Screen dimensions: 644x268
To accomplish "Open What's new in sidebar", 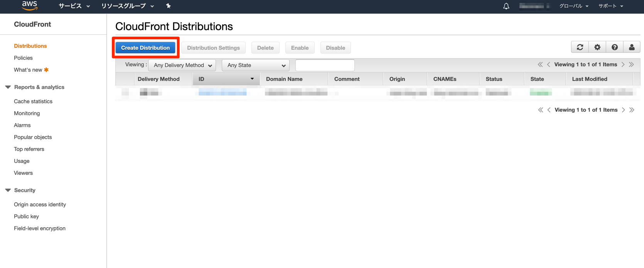I will [x=28, y=70].
